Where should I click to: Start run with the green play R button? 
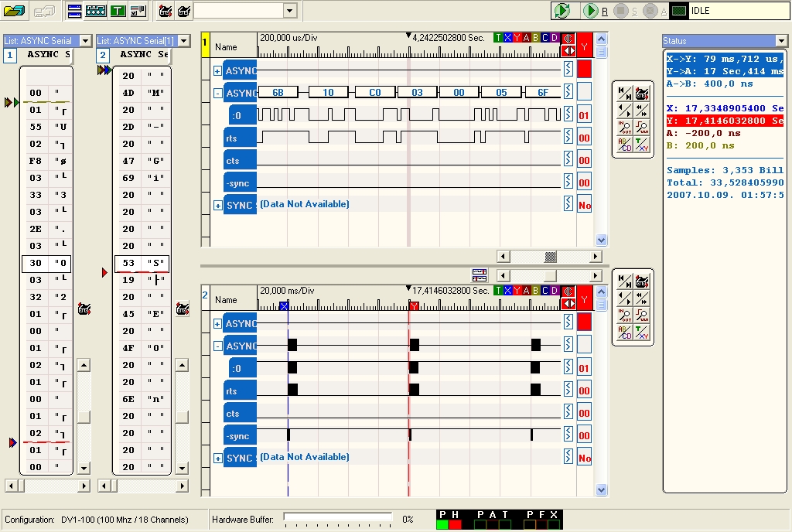coord(590,11)
